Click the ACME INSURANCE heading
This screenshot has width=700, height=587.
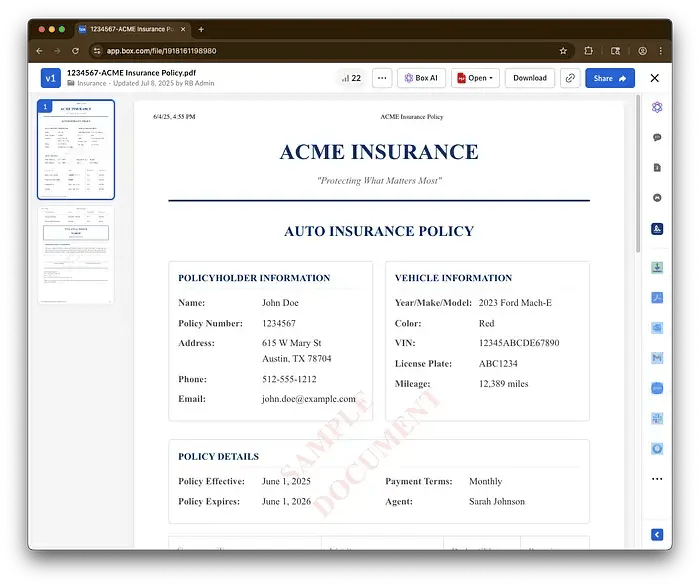(379, 152)
